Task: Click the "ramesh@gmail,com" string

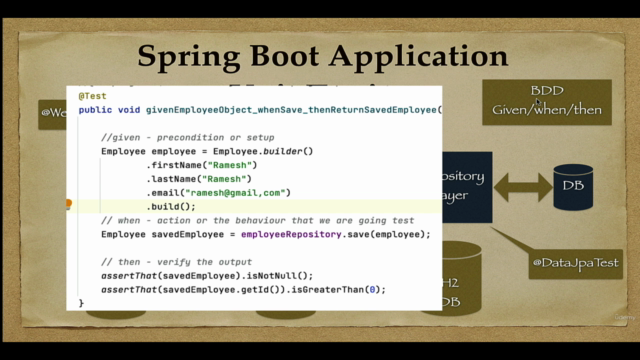Action: 235,193
